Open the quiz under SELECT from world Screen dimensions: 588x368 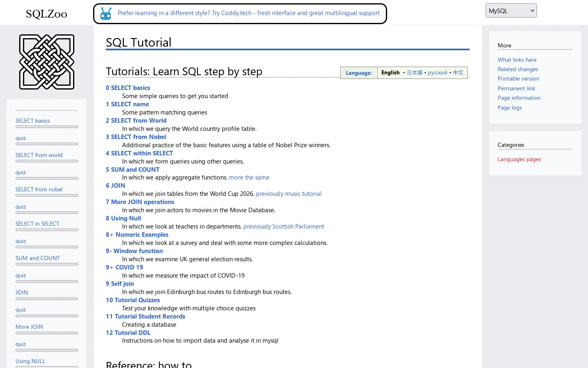point(20,172)
